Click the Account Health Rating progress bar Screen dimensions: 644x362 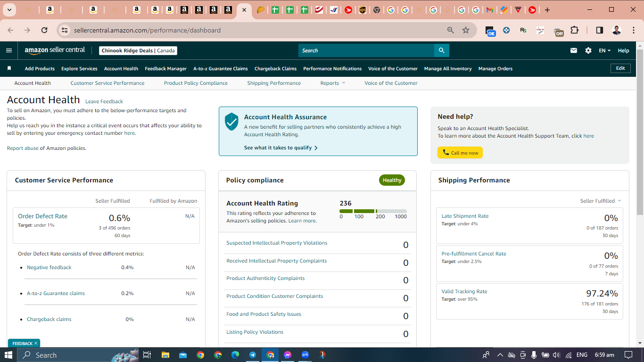[373, 211]
